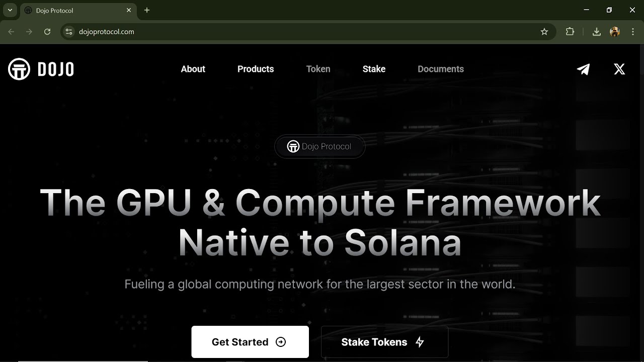Open the X social media icon

point(619,69)
